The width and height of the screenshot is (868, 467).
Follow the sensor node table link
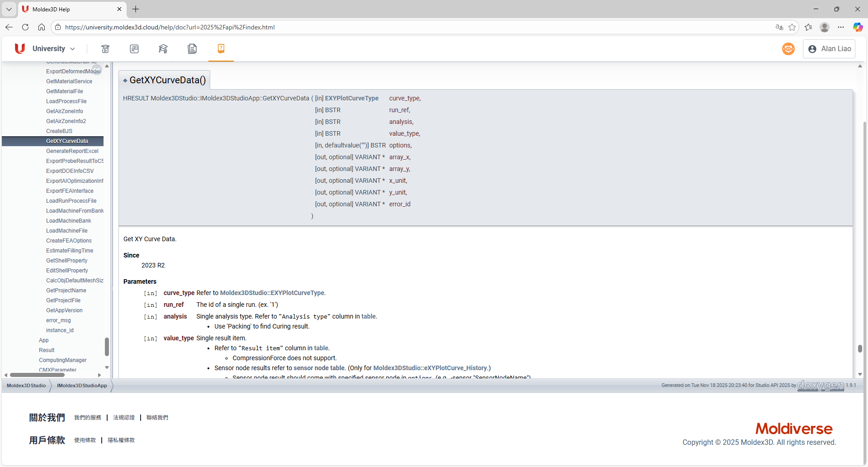pyautogui.click(x=319, y=368)
